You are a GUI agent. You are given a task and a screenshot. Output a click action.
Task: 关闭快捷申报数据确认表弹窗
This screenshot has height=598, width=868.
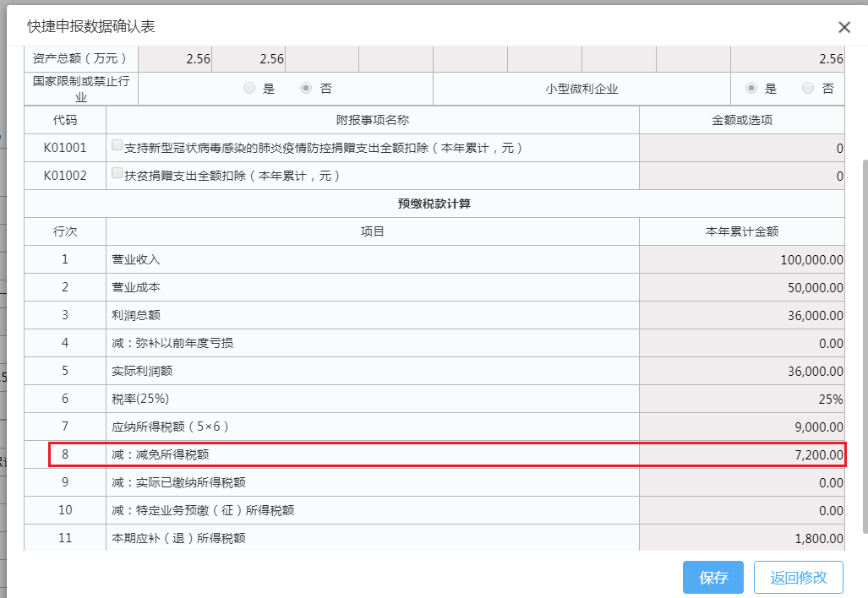tap(843, 27)
